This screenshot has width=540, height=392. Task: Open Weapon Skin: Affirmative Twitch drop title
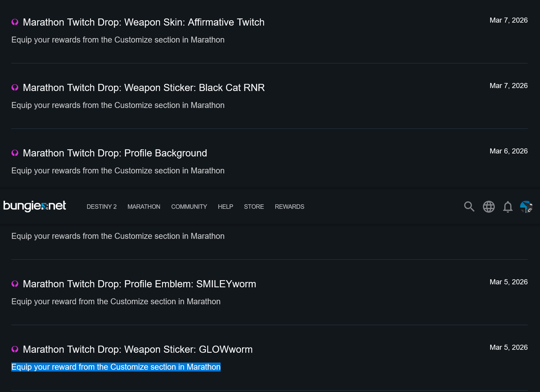coord(144,22)
